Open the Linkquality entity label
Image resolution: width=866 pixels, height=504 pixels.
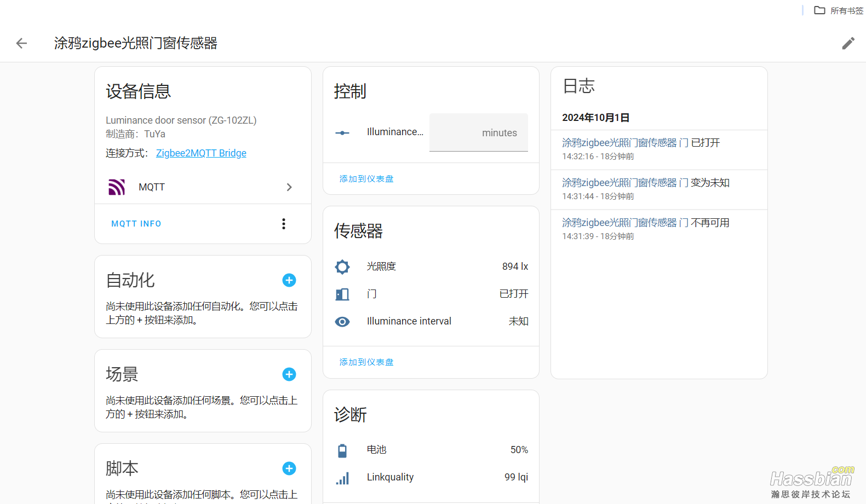391,477
